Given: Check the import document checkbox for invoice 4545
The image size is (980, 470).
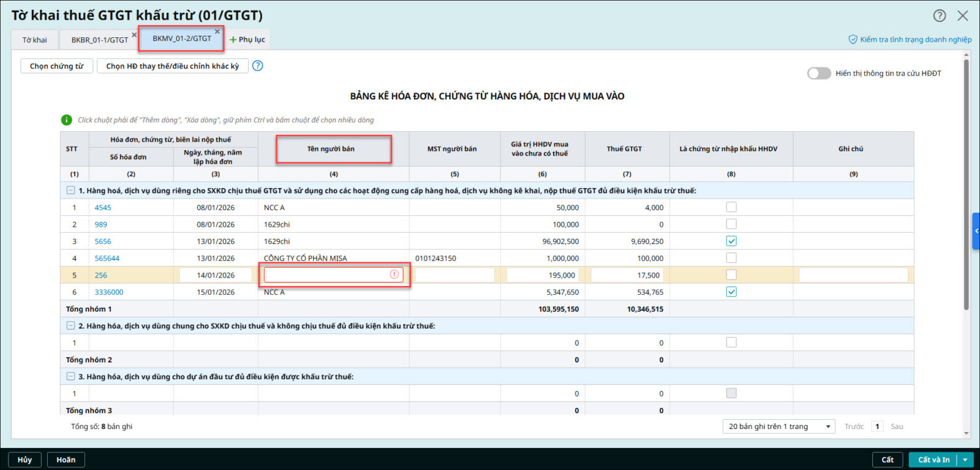Looking at the screenshot, I should (x=731, y=207).
